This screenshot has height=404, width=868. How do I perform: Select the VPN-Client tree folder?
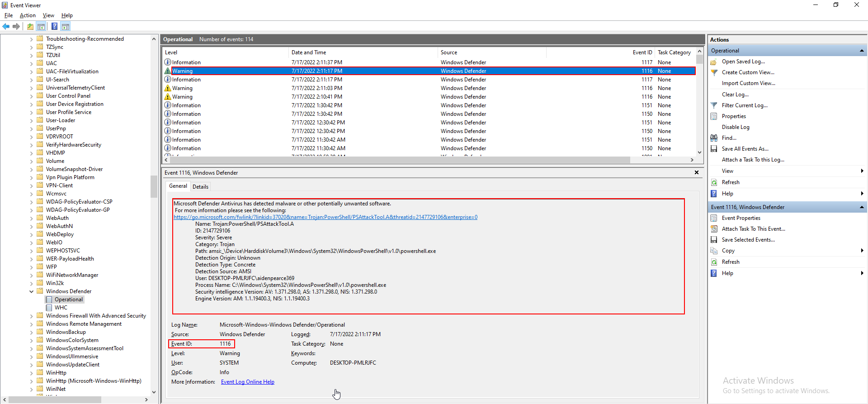[59, 185]
